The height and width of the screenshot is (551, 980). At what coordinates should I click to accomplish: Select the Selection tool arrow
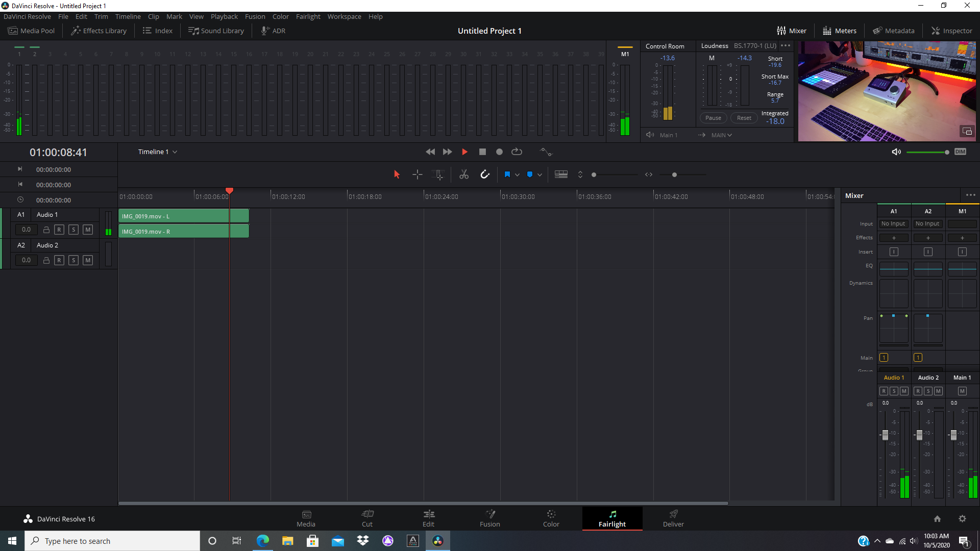pyautogui.click(x=397, y=174)
